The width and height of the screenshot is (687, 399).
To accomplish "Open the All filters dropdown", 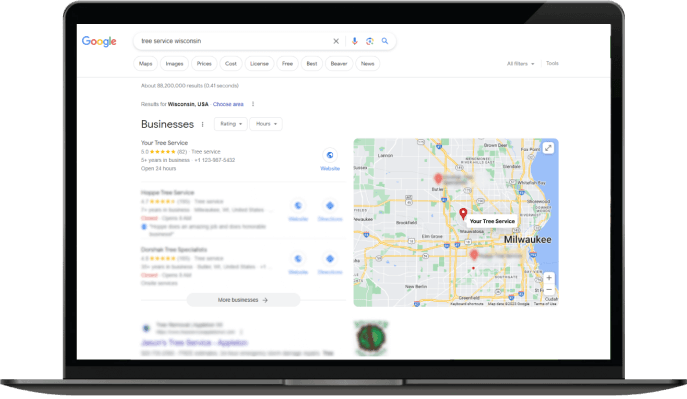I will (521, 64).
